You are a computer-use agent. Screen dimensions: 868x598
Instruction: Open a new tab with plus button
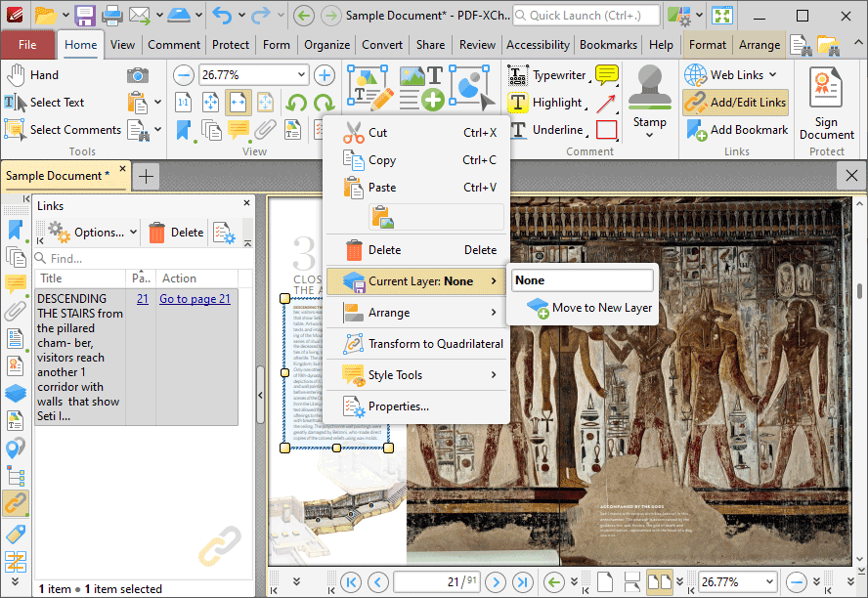click(147, 177)
